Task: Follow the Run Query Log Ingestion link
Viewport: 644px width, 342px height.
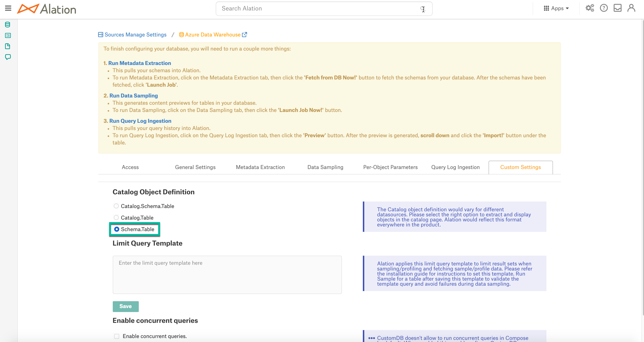Action: click(x=140, y=121)
